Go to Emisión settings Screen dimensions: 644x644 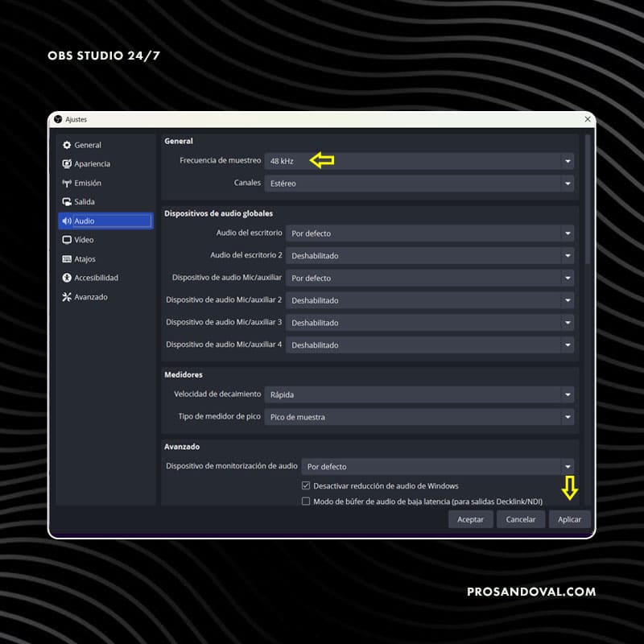[105, 184]
